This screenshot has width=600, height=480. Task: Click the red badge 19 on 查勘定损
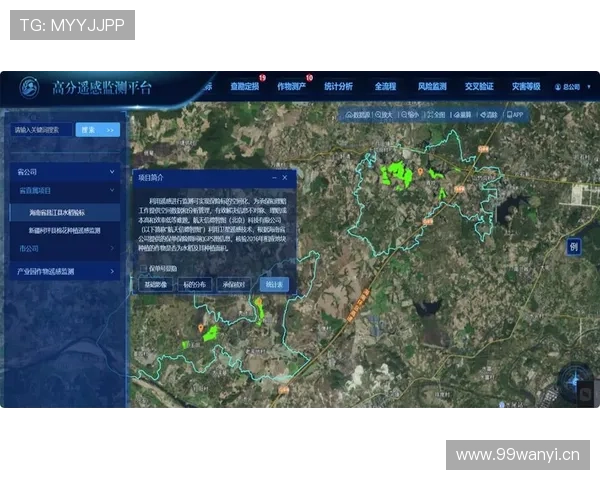tap(262, 78)
